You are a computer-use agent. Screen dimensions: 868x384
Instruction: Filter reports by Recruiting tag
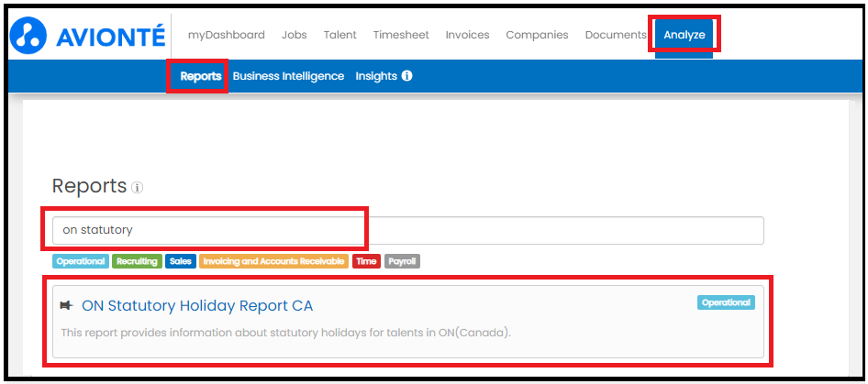[x=137, y=261]
